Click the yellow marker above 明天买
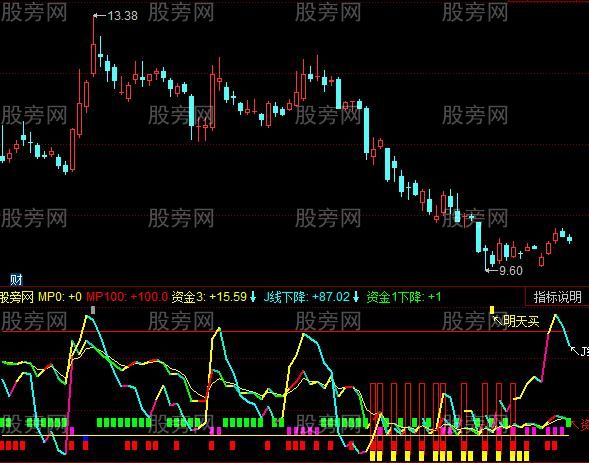 [x=492, y=310]
